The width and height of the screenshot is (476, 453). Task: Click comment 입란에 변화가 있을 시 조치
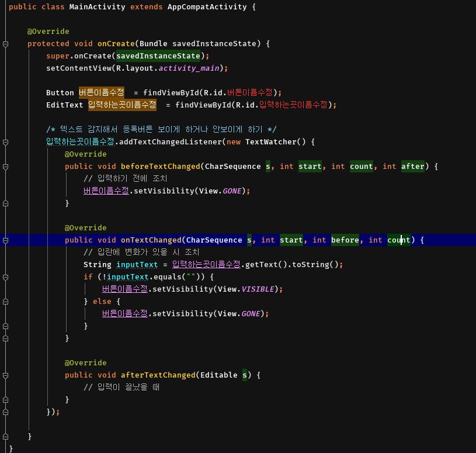[x=141, y=252]
